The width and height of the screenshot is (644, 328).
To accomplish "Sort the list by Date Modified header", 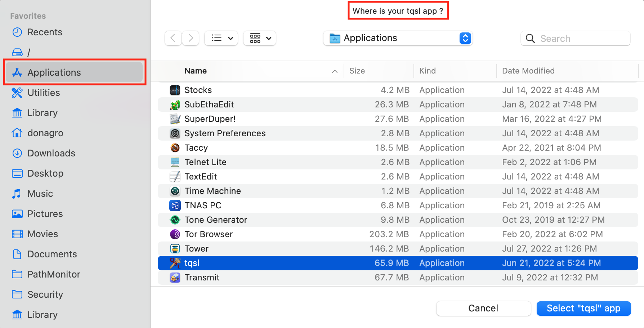I will pos(528,71).
